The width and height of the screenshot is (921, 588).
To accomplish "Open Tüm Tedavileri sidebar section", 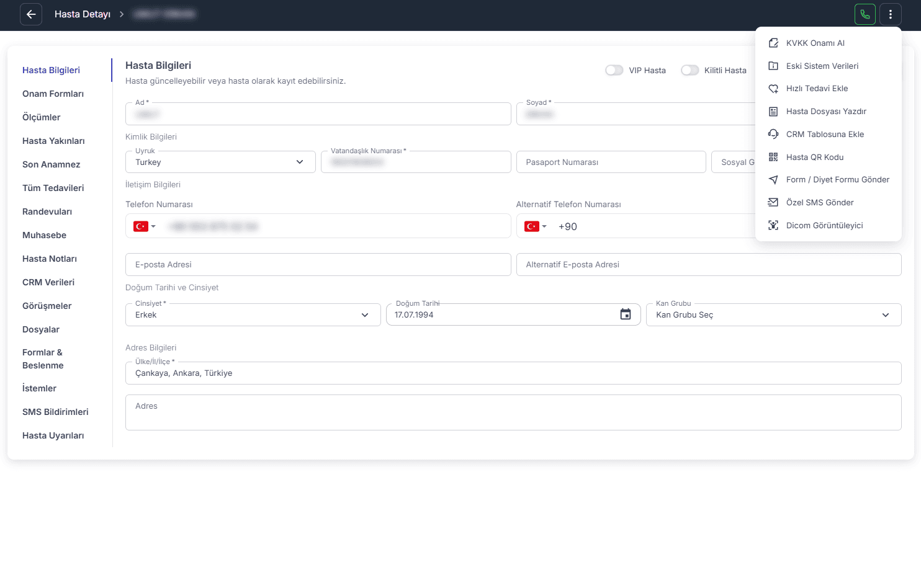I will 53,188.
